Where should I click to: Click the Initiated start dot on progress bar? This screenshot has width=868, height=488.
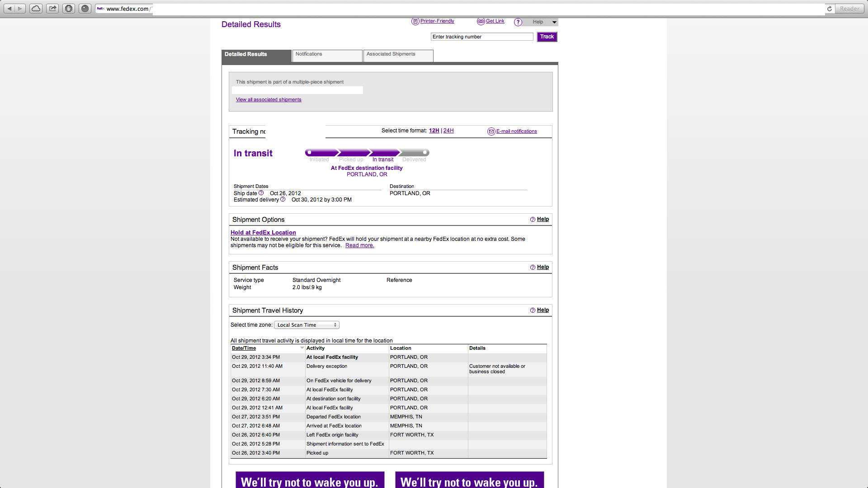[x=309, y=153]
